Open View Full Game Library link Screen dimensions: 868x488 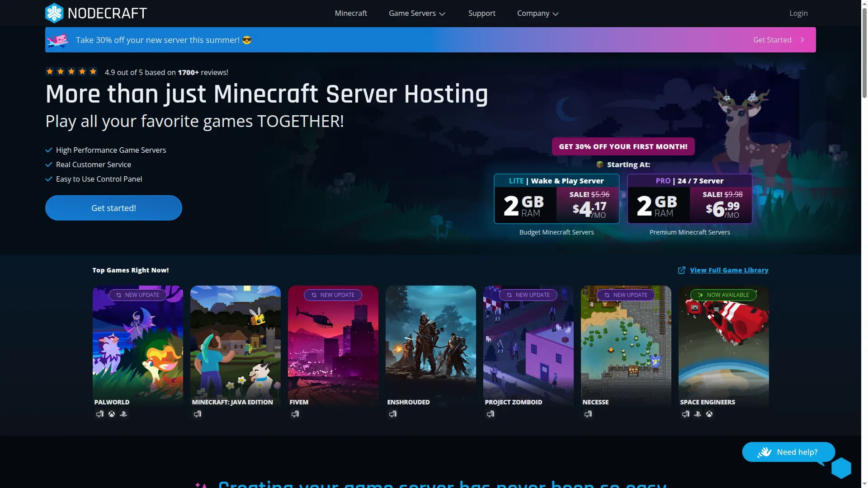pyautogui.click(x=729, y=270)
